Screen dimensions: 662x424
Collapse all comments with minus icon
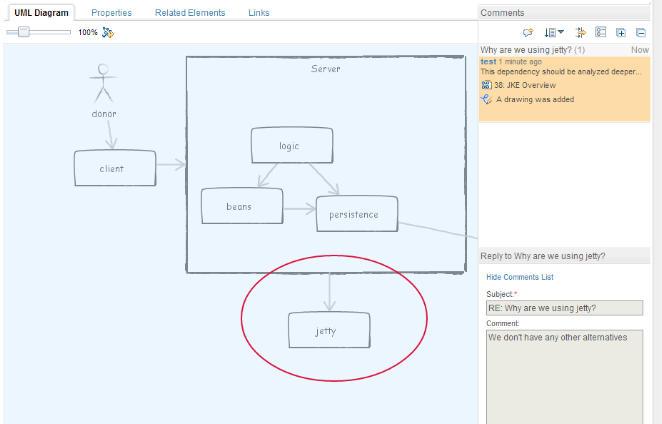[x=640, y=33]
